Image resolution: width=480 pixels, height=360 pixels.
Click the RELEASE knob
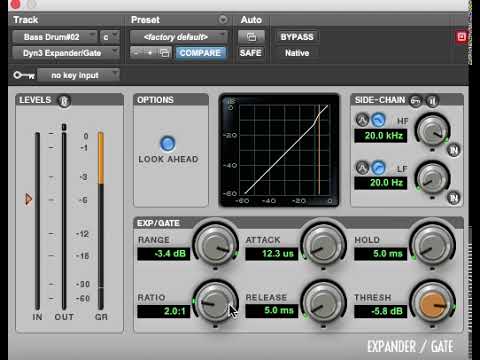click(x=323, y=303)
